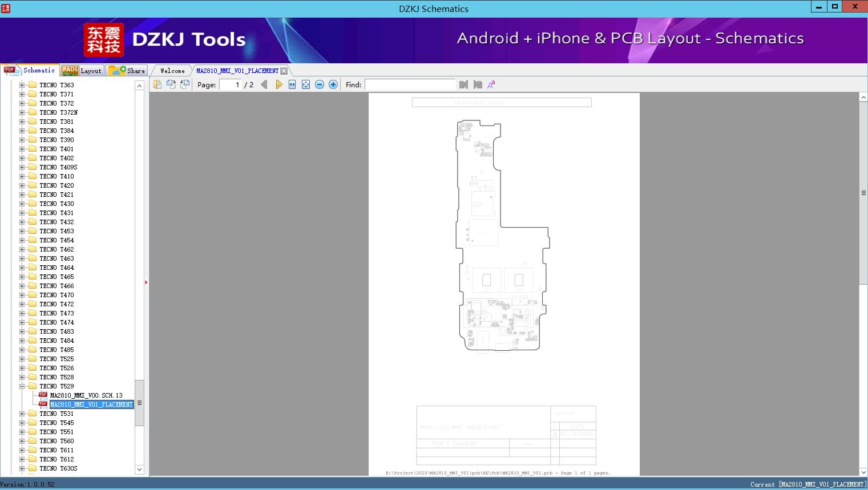Click the DZKJ logo icon in banner

coord(103,40)
